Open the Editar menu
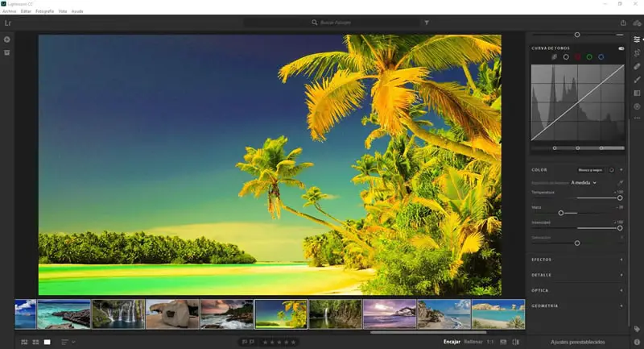644x349 pixels. [x=27, y=11]
